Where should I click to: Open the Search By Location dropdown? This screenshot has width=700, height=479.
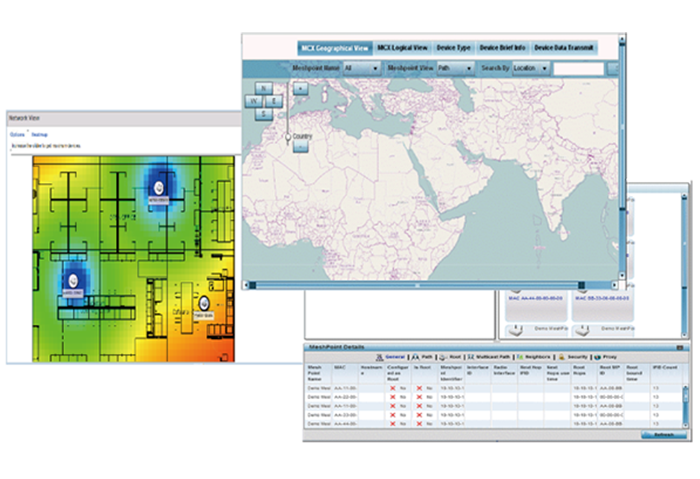[530, 68]
